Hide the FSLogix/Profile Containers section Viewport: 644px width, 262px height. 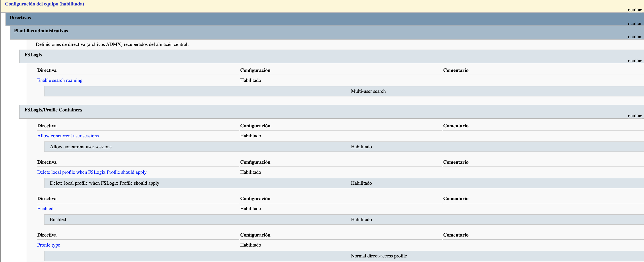(634, 116)
